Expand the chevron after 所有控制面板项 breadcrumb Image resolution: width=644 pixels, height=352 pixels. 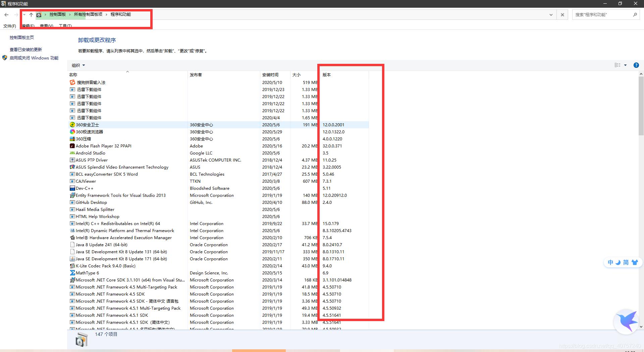tap(106, 14)
